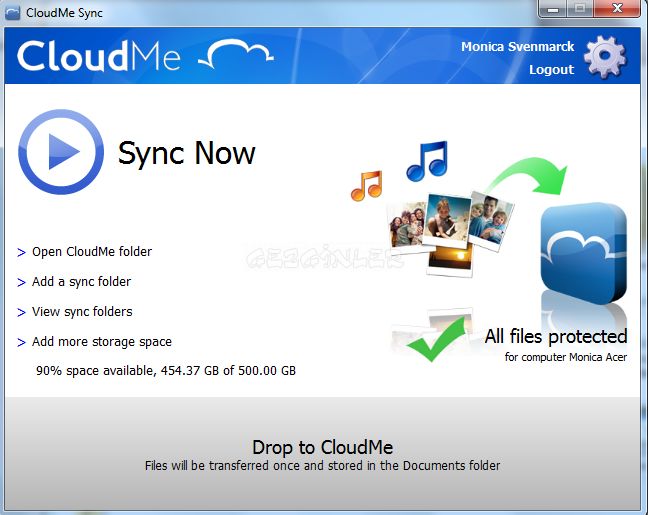
Task: Click the arrow beside Add a sync folder
Action: [x=21, y=283]
